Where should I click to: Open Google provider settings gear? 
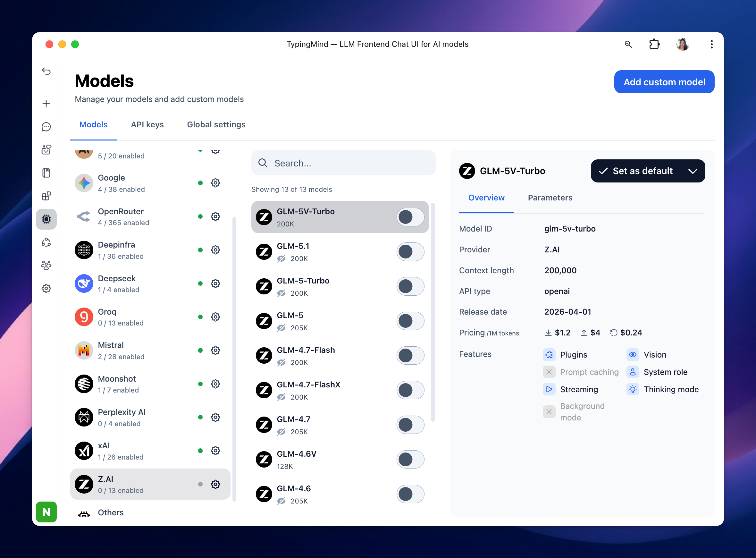point(215,183)
